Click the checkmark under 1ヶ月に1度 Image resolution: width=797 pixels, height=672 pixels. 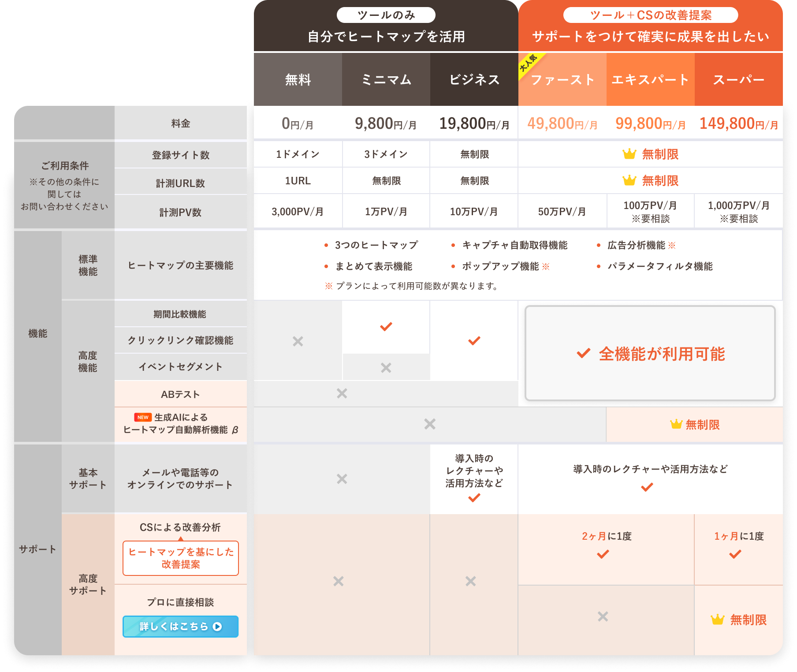coord(735,554)
